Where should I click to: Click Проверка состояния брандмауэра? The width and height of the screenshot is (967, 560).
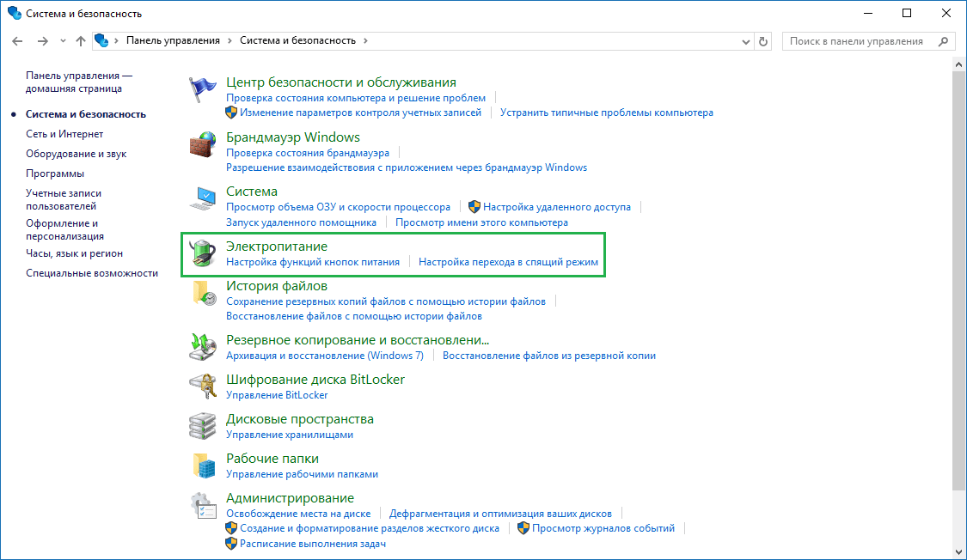pyautogui.click(x=307, y=153)
